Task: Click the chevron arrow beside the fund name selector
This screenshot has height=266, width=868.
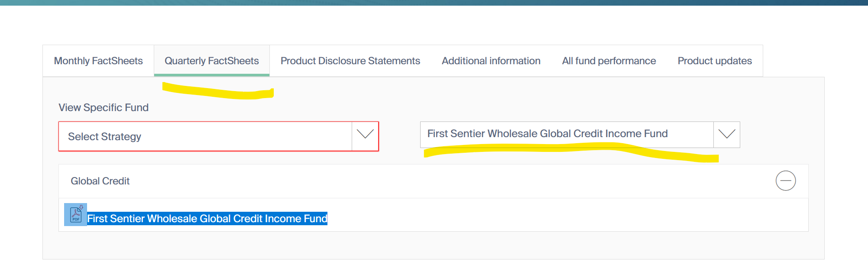Action: (726, 134)
